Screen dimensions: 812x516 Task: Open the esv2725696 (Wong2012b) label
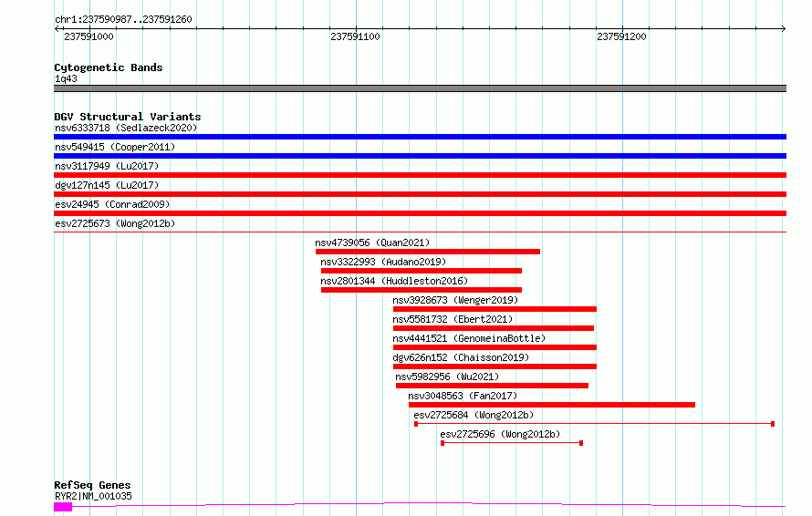(x=500, y=434)
